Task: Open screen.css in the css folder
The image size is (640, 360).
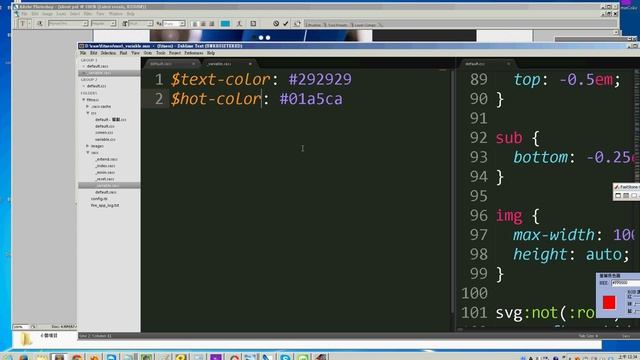Action: click(x=104, y=133)
